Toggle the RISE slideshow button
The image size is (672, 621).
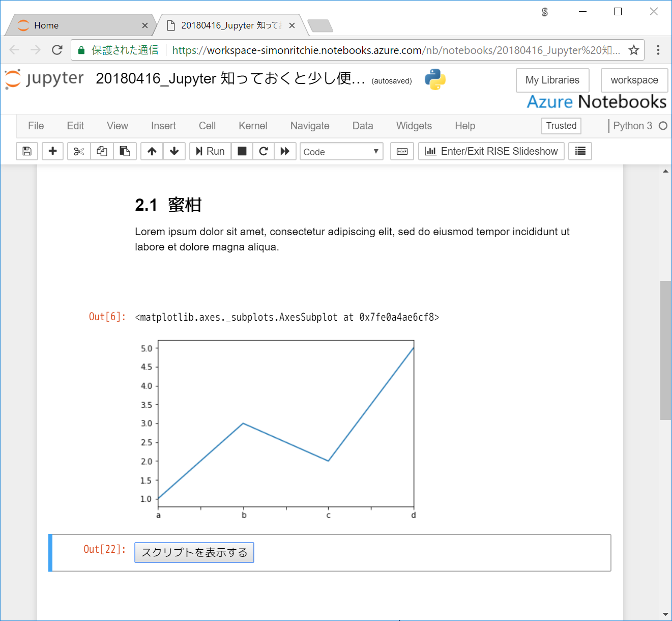point(491,151)
